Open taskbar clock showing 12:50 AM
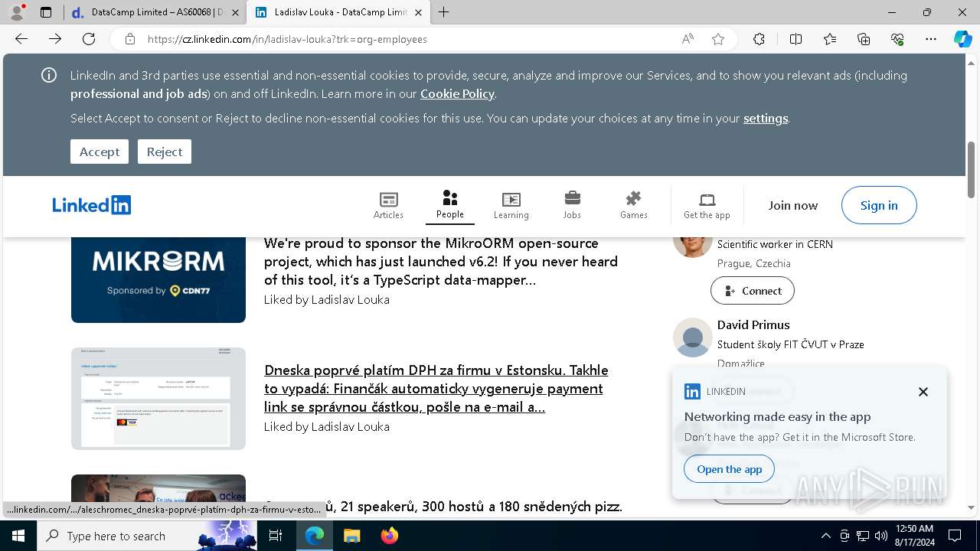Image resolution: width=980 pixels, height=551 pixels. 914,536
